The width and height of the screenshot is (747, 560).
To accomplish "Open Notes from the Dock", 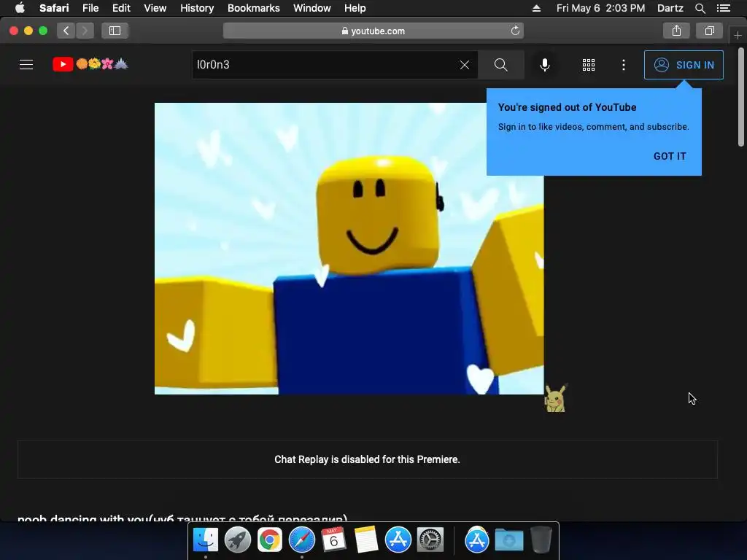I will click(x=366, y=540).
